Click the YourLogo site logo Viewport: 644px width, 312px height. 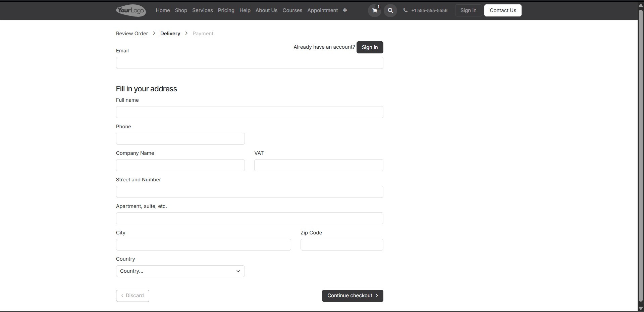click(131, 10)
